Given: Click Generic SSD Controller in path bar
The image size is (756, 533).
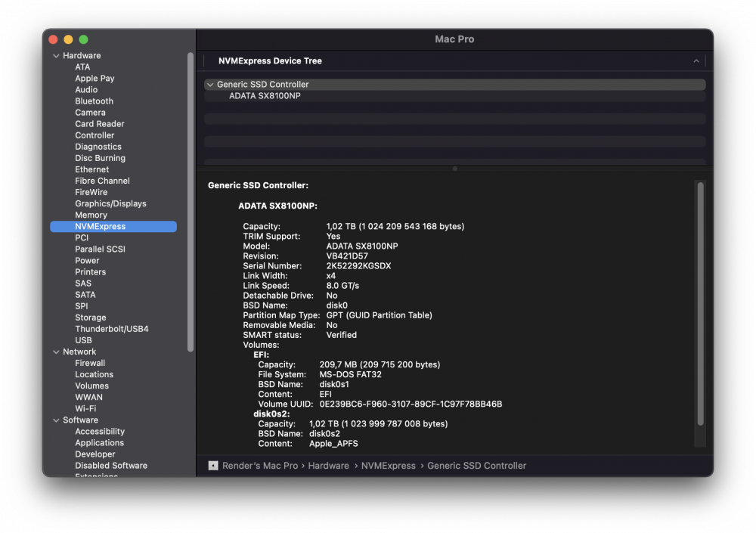Looking at the screenshot, I should (x=476, y=466).
